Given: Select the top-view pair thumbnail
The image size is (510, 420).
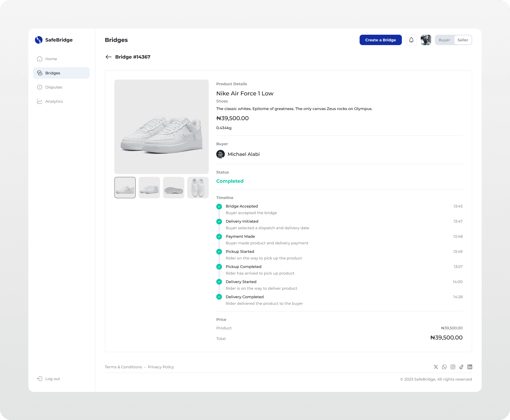Looking at the screenshot, I should pos(198,187).
